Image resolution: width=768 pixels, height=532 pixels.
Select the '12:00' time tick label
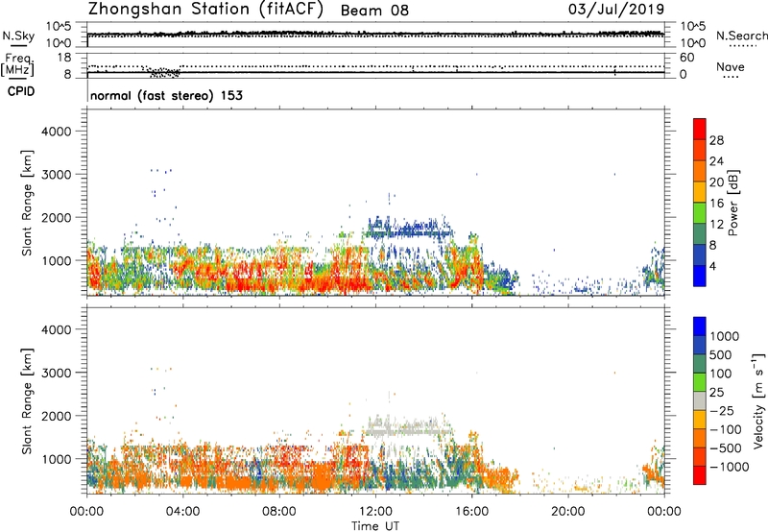click(375, 512)
